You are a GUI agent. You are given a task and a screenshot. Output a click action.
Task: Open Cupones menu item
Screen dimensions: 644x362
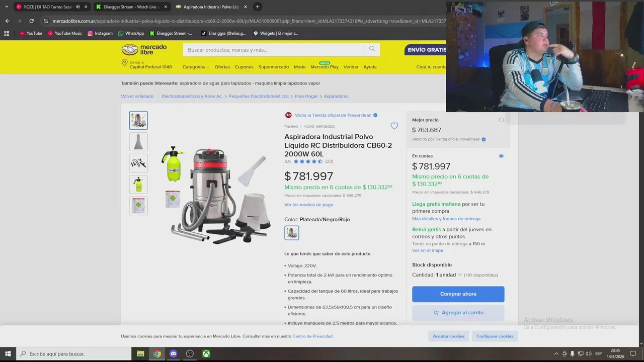click(244, 67)
